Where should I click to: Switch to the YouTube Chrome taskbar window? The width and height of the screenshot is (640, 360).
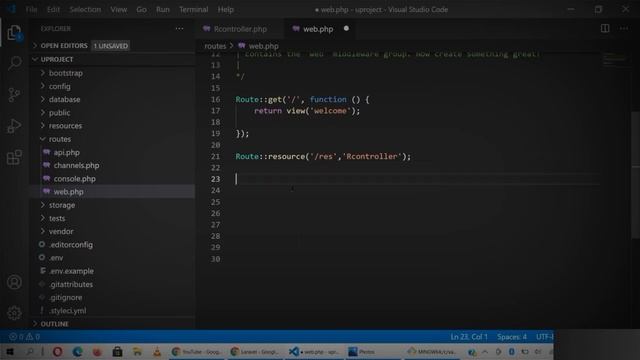(197, 351)
